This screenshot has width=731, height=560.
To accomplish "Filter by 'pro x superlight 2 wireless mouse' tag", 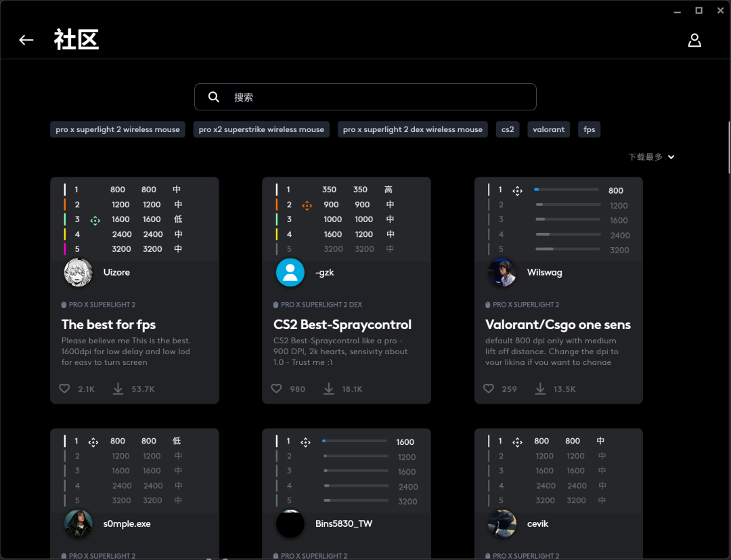I will [118, 129].
